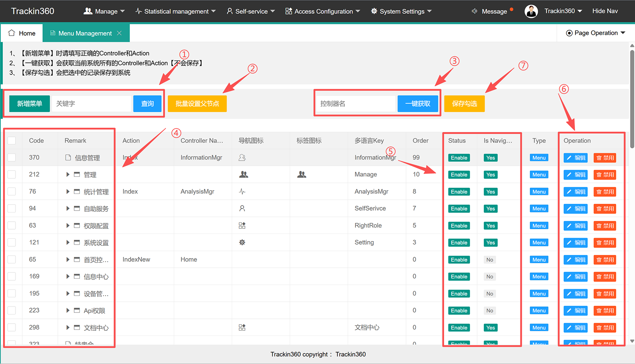Viewport: 635px width, 364px height.
Task: Click the Message speaker icon
Action: (474, 11)
